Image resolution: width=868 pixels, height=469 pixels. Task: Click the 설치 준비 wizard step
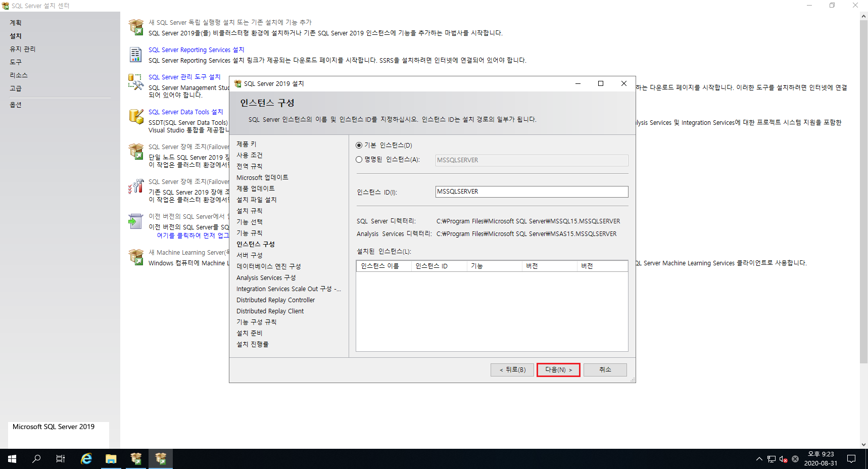tap(249, 333)
